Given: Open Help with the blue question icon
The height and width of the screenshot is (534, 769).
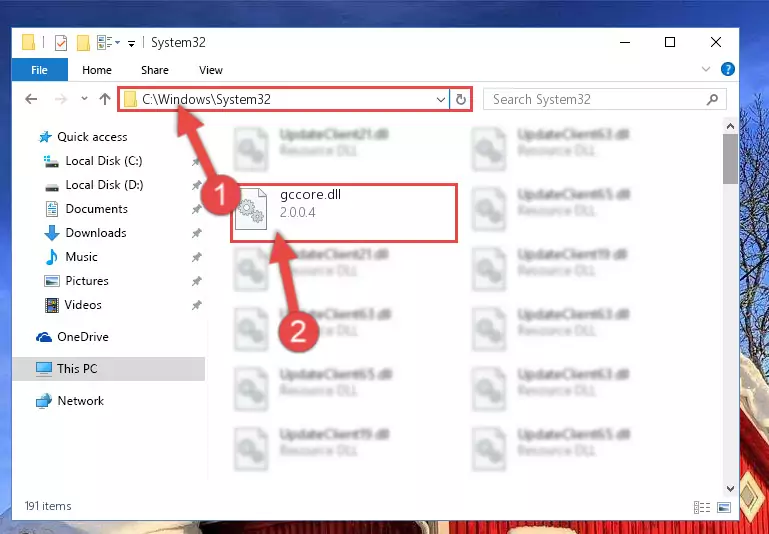Looking at the screenshot, I should (x=728, y=69).
